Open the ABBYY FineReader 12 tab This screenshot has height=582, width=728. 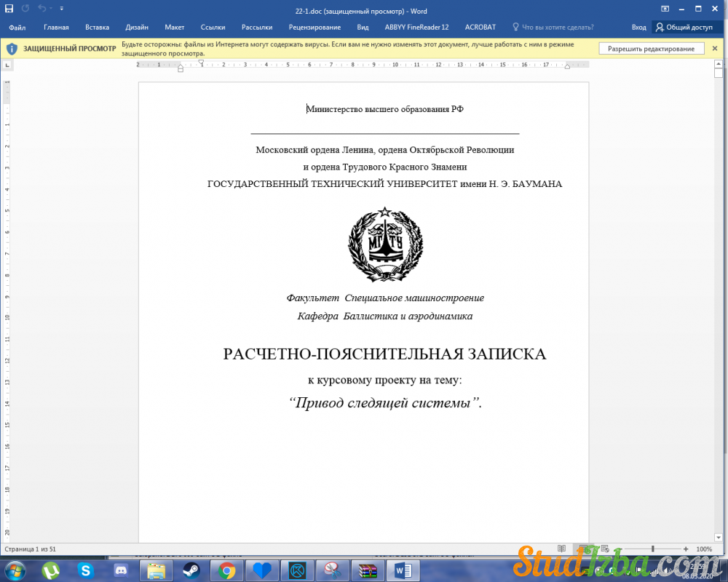tap(416, 28)
